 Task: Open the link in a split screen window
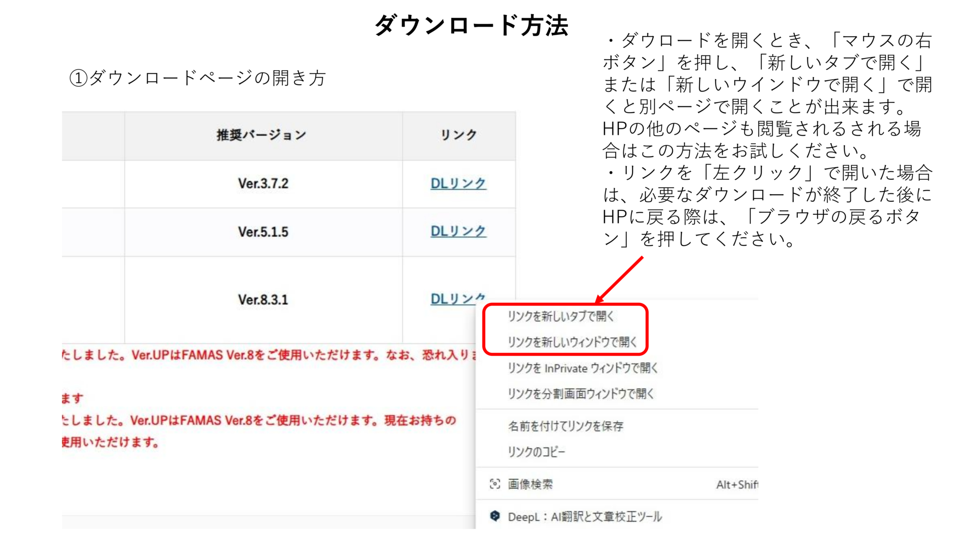[x=581, y=394]
